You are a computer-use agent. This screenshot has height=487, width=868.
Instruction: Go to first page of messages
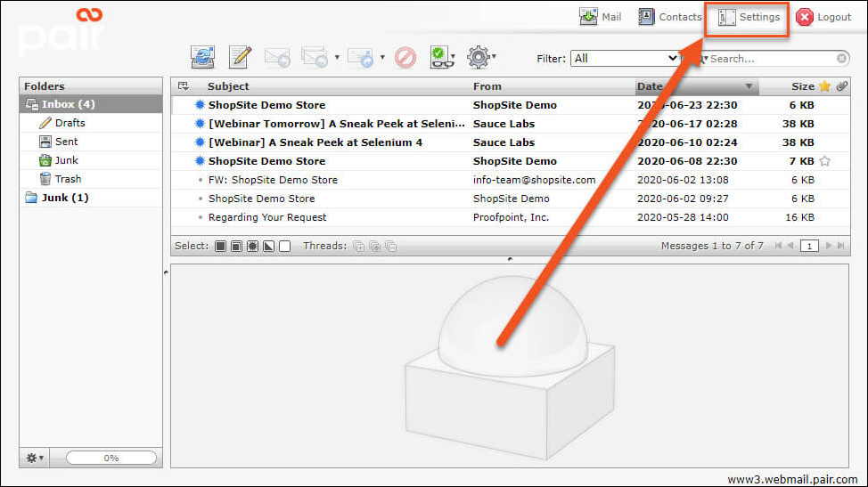click(778, 246)
